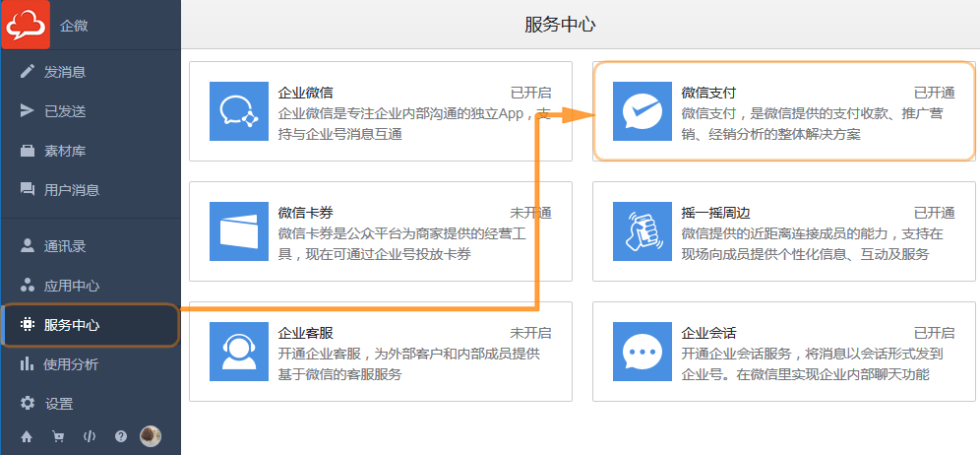Click the 微信支付 card title
Image resolution: width=980 pixels, height=455 pixels.
708,93
